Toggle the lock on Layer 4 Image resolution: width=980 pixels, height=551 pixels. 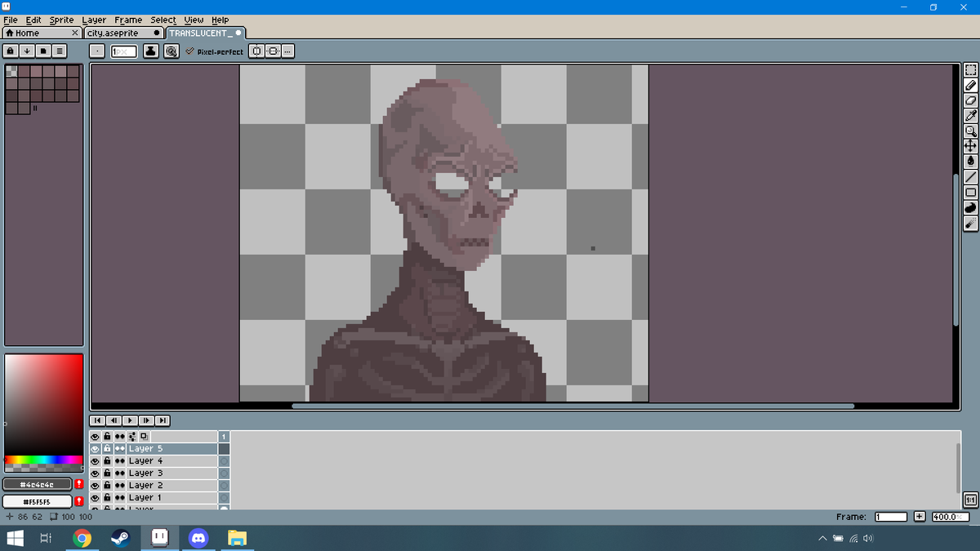107,461
